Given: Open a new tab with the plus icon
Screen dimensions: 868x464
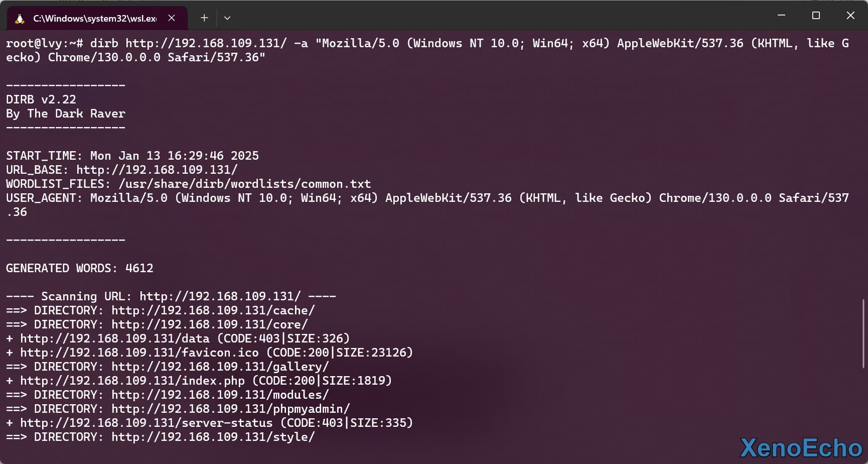Looking at the screenshot, I should click(204, 18).
